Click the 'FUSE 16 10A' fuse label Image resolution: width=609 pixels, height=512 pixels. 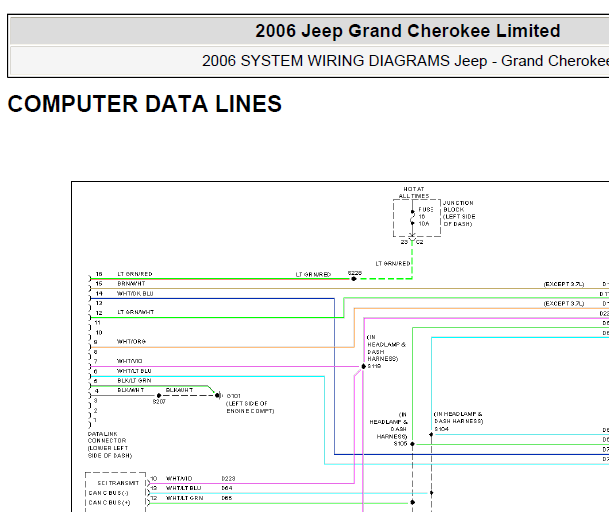pyautogui.click(x=426, y=216)
